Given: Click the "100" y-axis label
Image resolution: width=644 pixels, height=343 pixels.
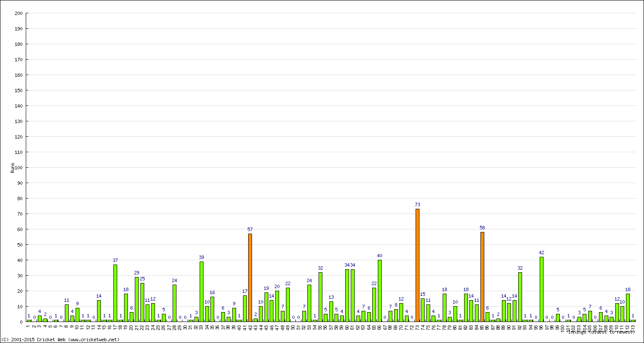Looking at the screenshot, I should tap(18, 168).
